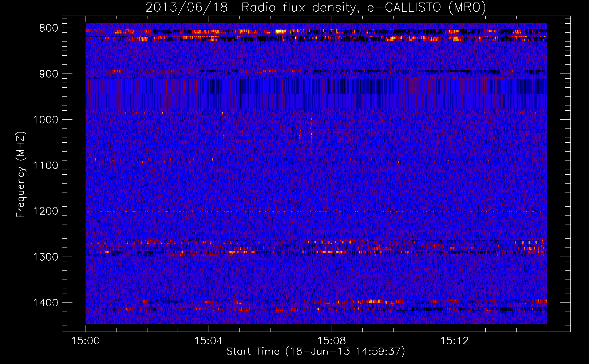Click the 1300 frequency axis label
The width and height of the screenshot is (589, 364).
coord(46,257)
